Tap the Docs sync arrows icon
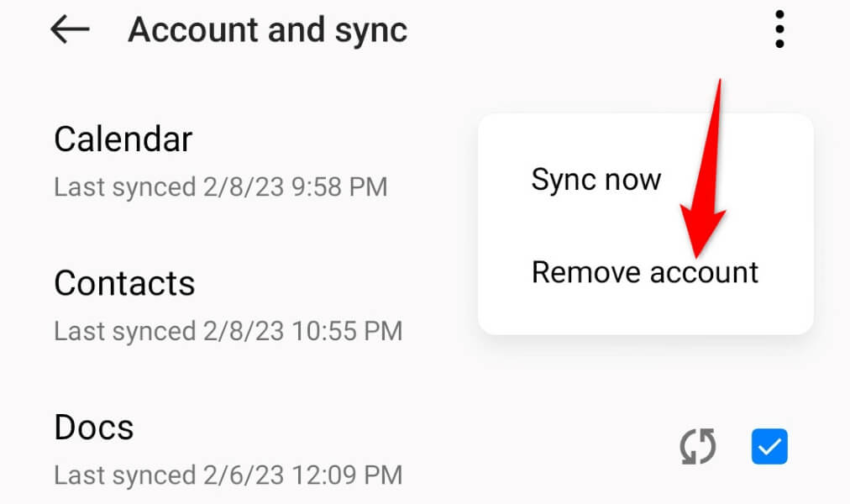 coord(697,447)
